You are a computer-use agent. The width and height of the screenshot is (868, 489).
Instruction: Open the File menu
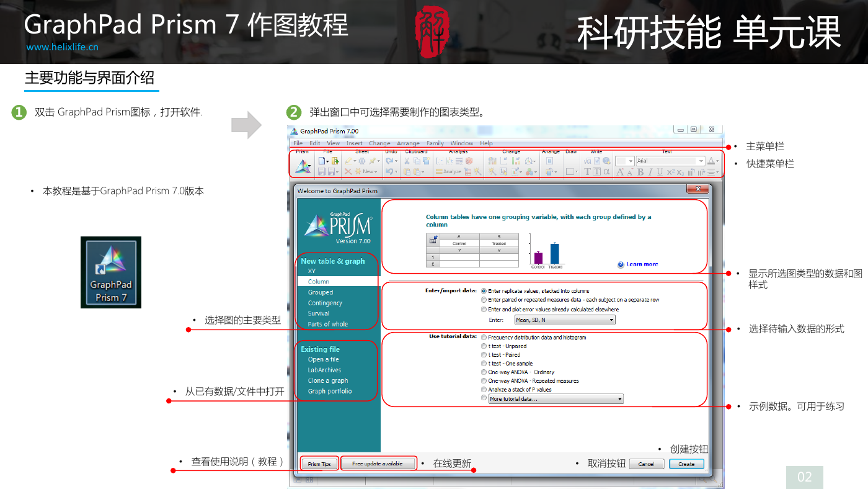pos(298,143)
